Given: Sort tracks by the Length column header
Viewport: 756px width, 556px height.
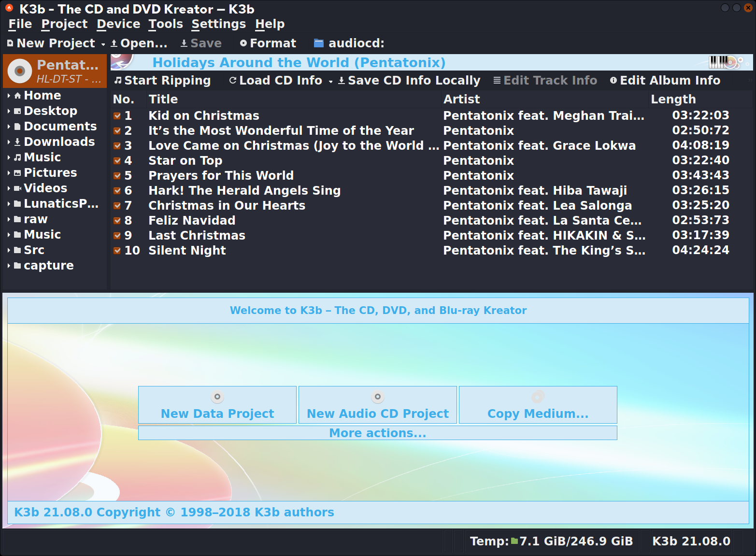Looking at the screenshot, I should (x=673, y=100).
